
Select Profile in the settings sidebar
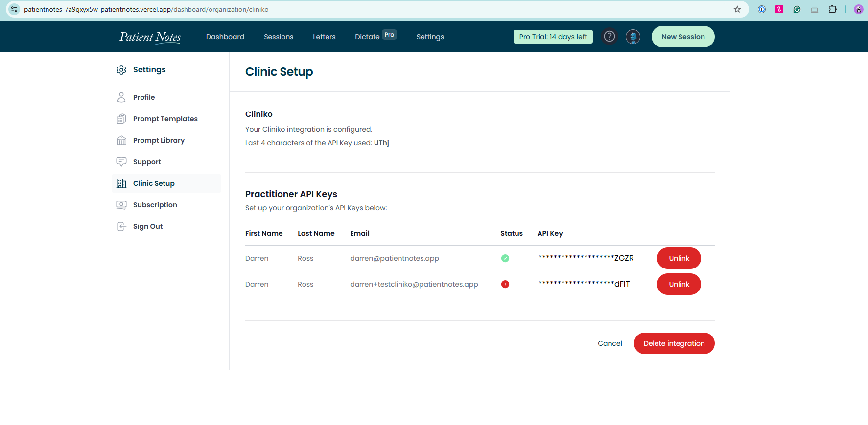(x=166, y=97)
